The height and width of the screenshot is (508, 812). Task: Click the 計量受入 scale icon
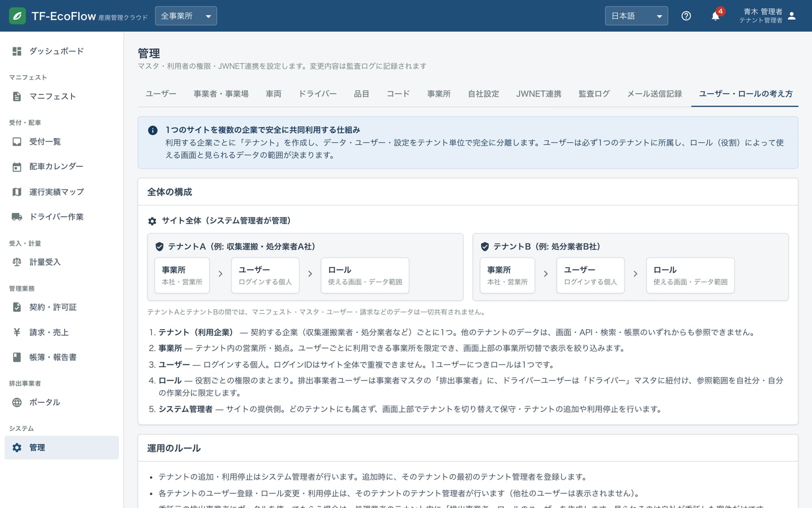point(17,262)
